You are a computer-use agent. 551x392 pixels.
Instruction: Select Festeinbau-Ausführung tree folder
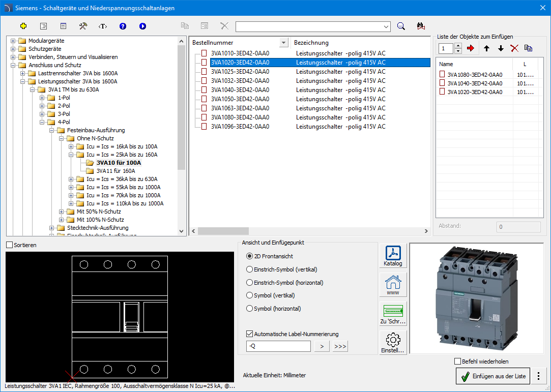(96, 130)
